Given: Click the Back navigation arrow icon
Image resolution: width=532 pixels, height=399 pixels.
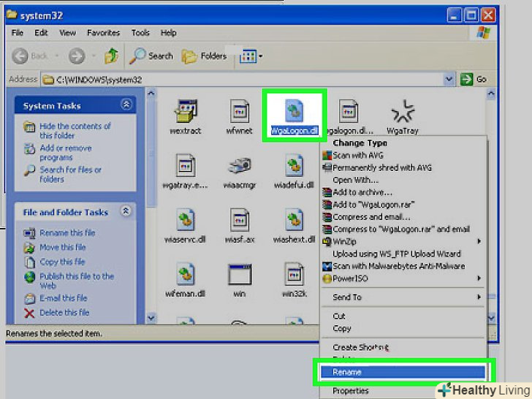Looking at the screenshot, I should pyautogui.click(x=20, y=56).
